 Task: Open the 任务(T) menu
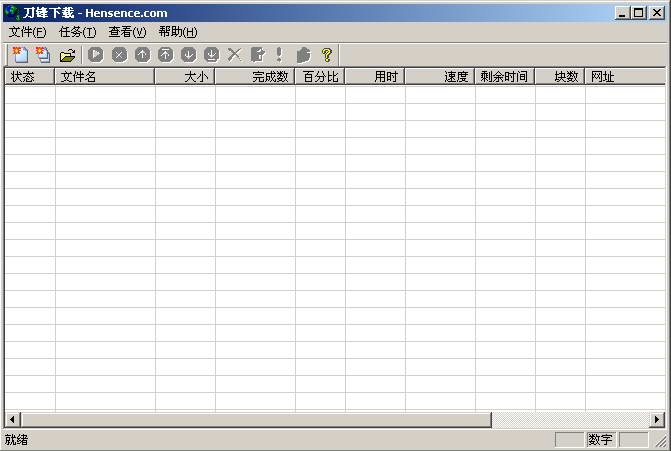[77, 32]
